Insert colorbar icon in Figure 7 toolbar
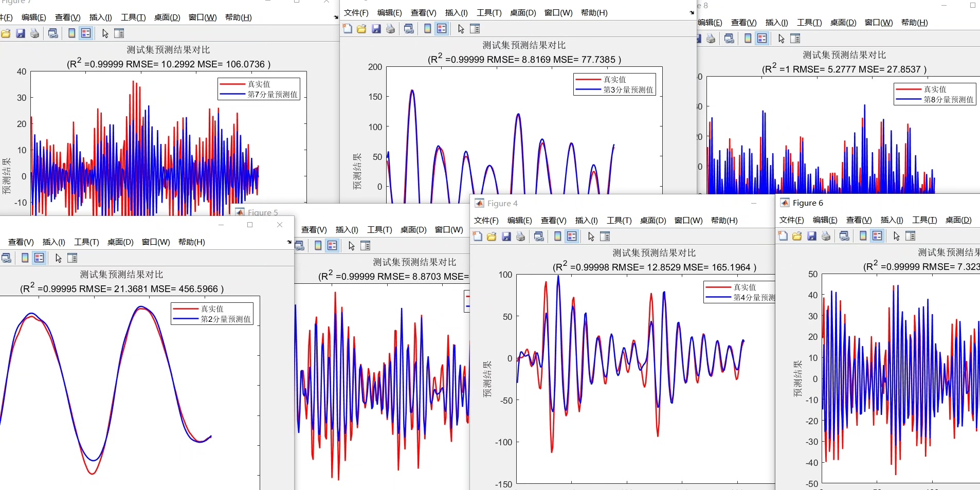Screen dimensions: 980x490 71,33
